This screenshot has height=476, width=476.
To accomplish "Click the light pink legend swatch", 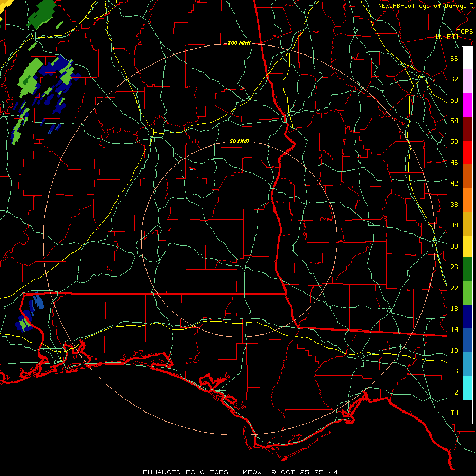I will [x=467, y=81].
